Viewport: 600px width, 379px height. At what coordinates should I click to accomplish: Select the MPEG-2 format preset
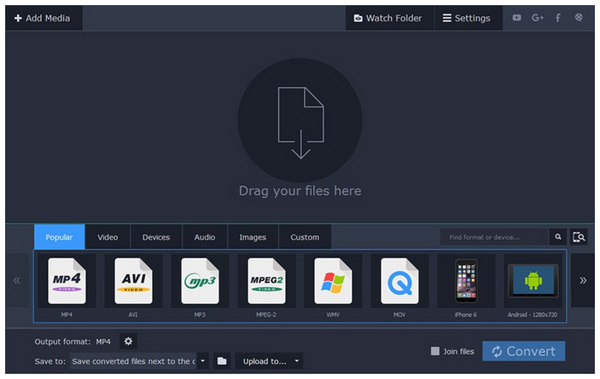[x=266, y=281]
